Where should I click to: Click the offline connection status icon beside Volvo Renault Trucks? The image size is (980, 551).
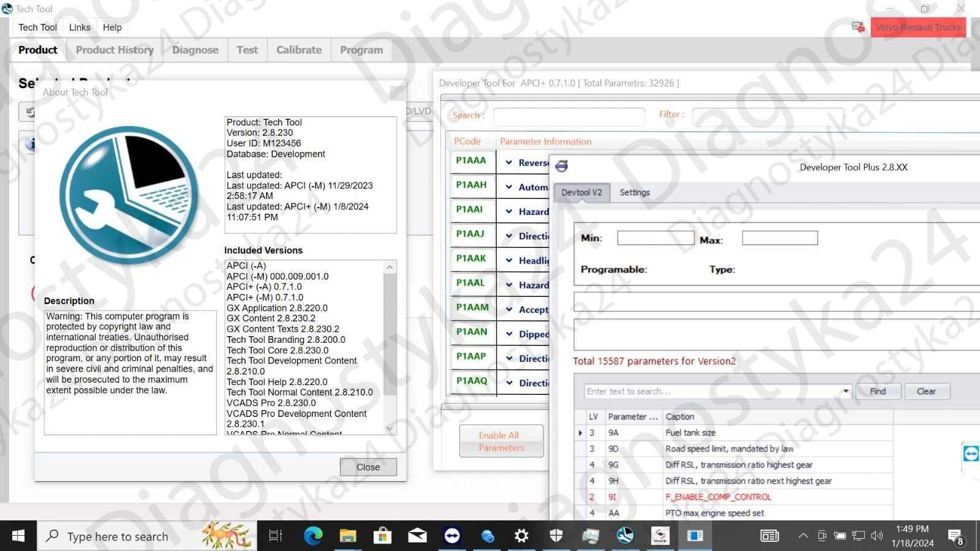(858, 27)
